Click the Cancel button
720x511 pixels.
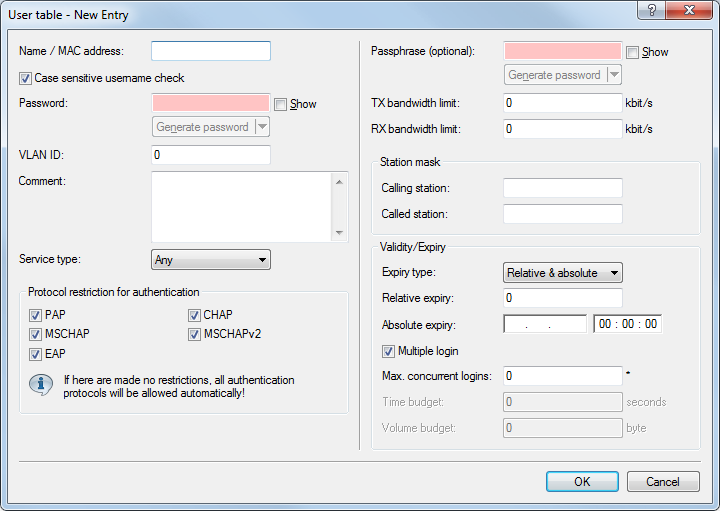pyautogui.click(x=662, y=481)
